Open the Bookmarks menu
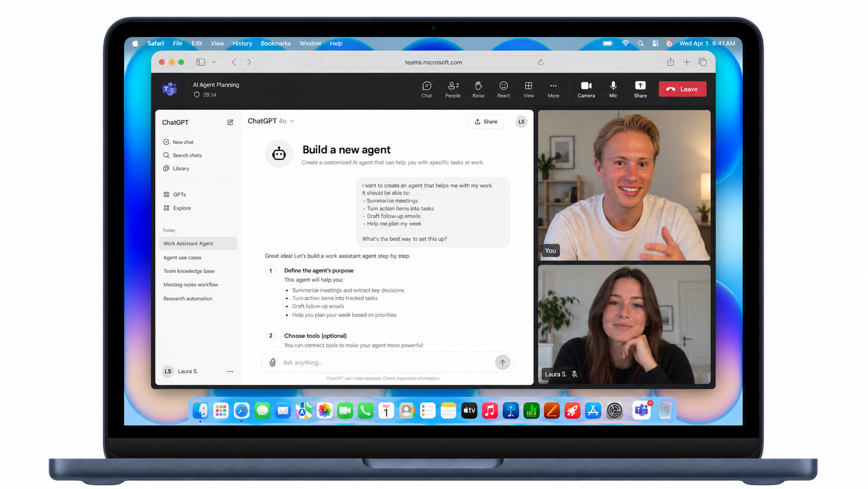The height and width of the screenshot is (489, 868). click(x=276, y=44)
